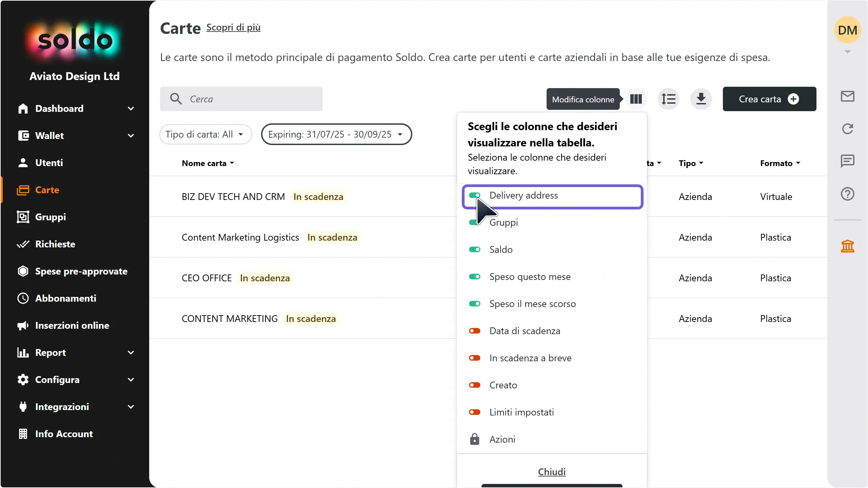Click the Gruppi icon in sidebar

[x=23, y=217]
